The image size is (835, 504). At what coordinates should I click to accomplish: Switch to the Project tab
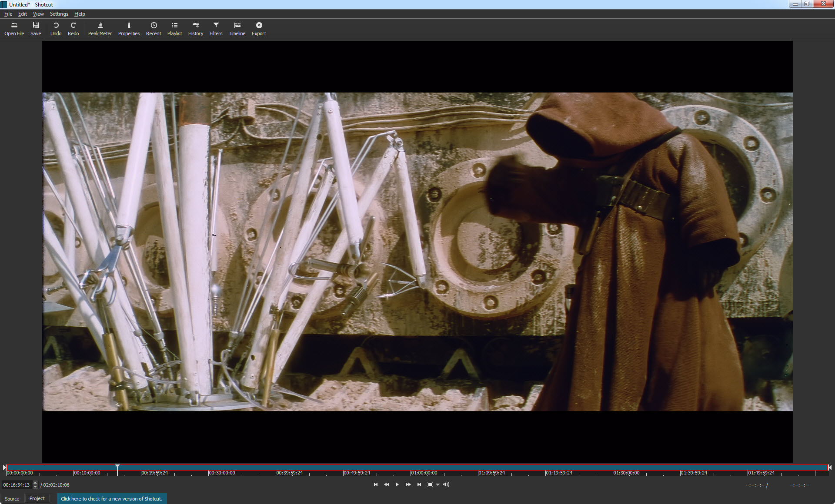37,498
